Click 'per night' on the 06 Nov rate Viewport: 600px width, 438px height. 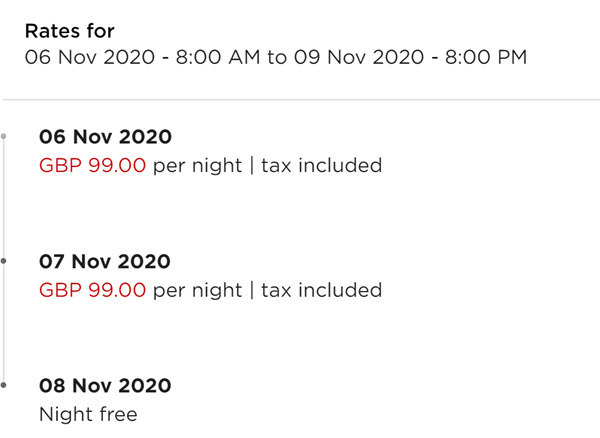click(x=197, y=167)
